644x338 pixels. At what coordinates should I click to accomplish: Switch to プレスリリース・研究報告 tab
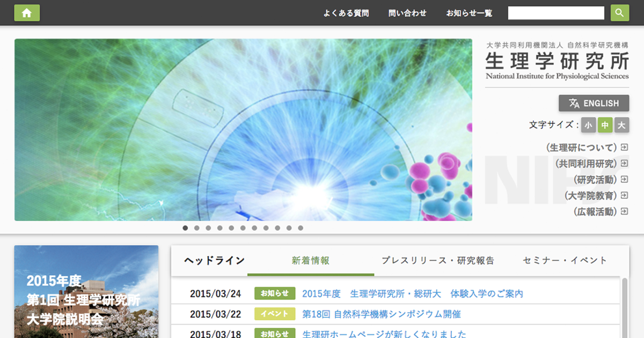tap(437, 261)
